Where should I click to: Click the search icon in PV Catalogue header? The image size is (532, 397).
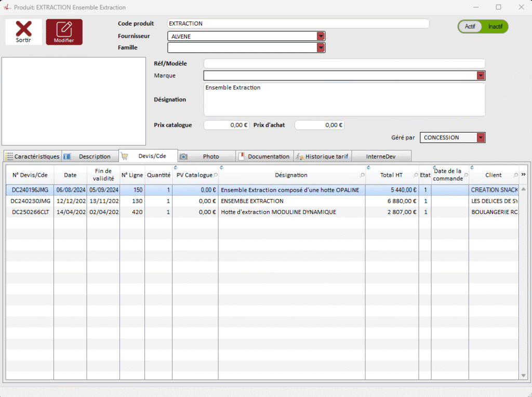(216, 176)
